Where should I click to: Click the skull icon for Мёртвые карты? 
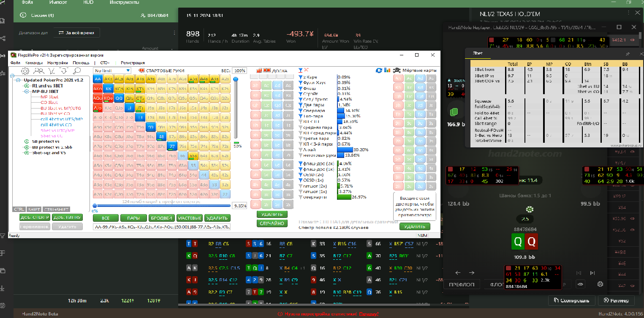point(397,71)
